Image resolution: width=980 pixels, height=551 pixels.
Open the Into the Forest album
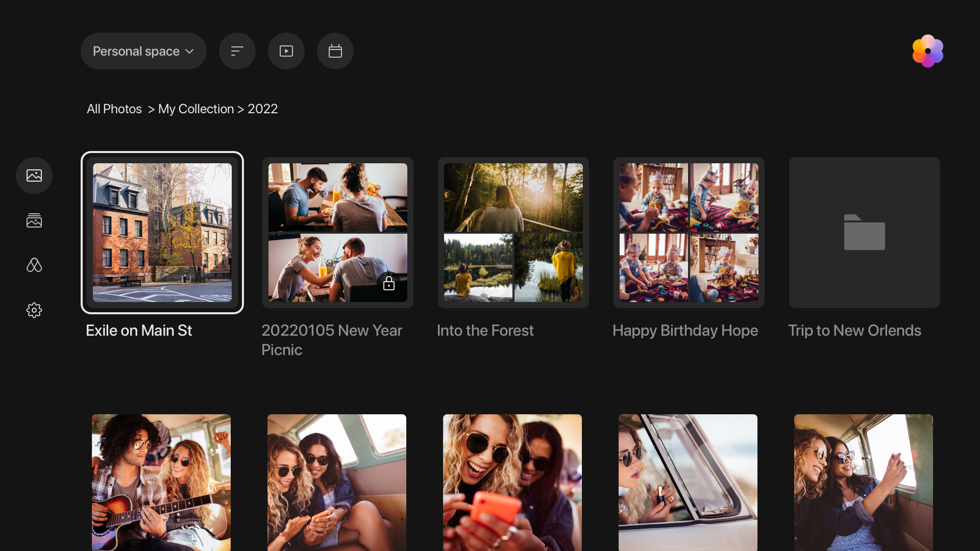(x=513, y=233)
